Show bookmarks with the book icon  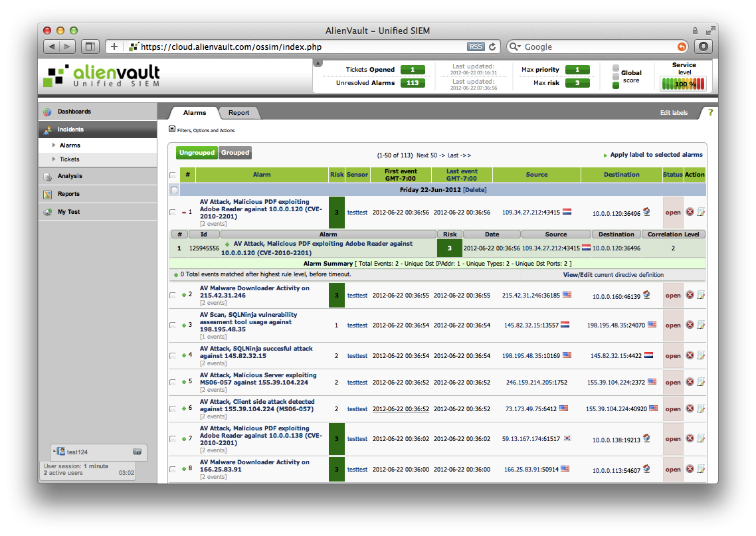coord(89,46)
